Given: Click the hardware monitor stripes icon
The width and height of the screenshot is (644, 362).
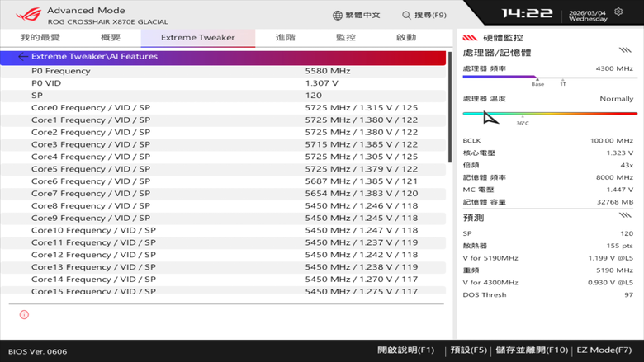Looking at the screenshot, I should click(470, 38).
